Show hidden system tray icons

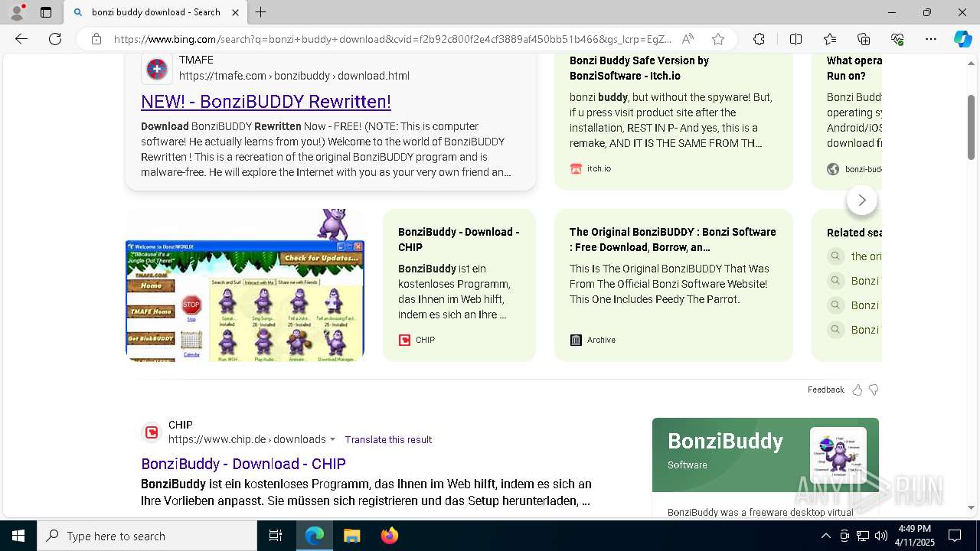(825, 536)
